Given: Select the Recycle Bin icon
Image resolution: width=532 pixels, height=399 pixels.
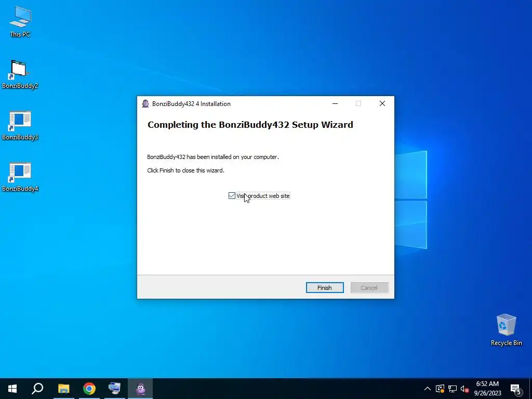Looking at the screenshot, I should (506, 330).
